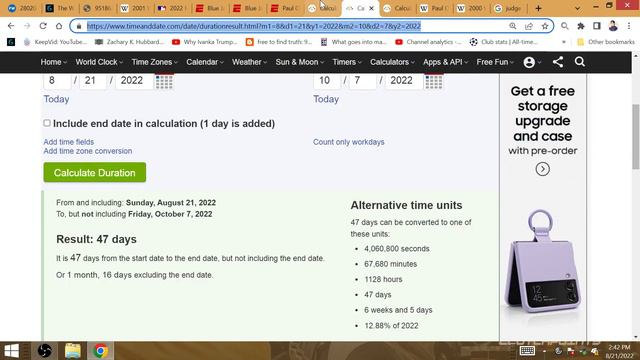Screen dimensions: 640x360
Task: Click Add time zone conversion link
Action: [88, 151]
